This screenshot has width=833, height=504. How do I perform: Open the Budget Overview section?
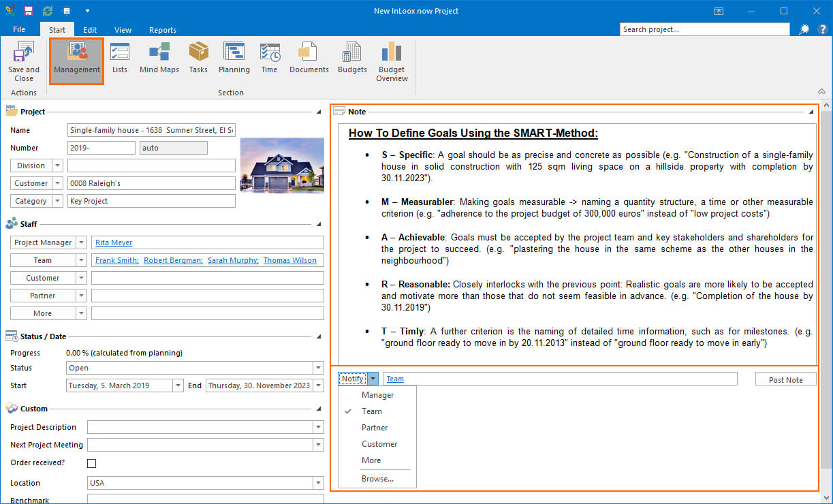click(x=392, y=63)
